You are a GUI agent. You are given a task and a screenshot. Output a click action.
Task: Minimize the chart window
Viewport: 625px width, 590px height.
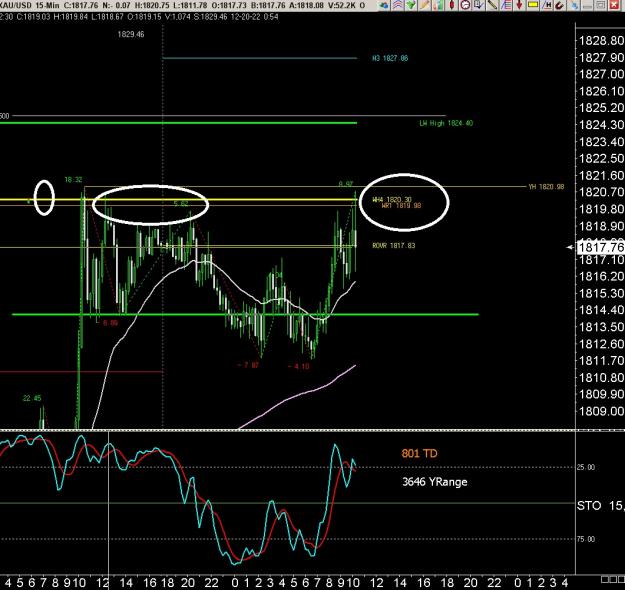click(x=587, y=5)
